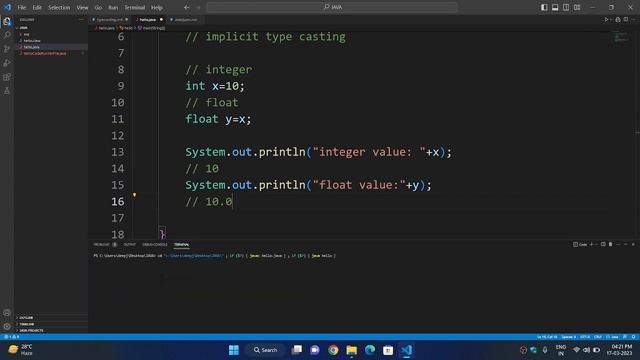The height and width of the screenshot is (360, 640).
Task: Open Task View from taskbar
Action: [297, 350]
